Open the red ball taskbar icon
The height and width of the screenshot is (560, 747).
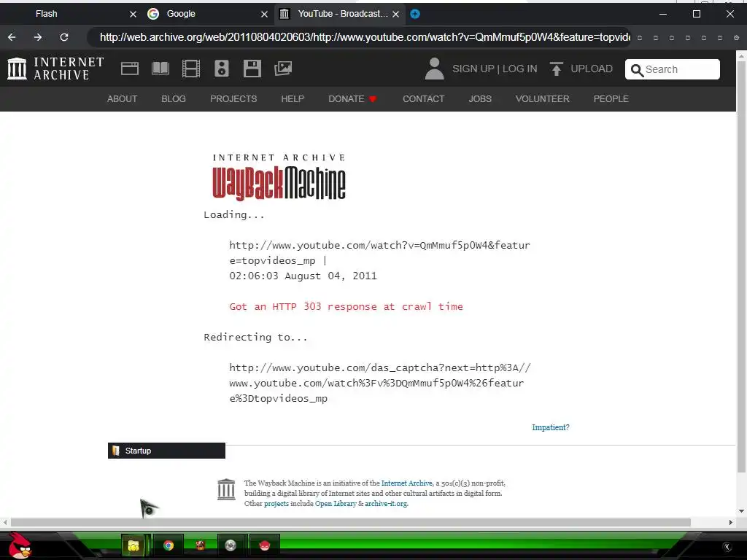tap(264, 545)
